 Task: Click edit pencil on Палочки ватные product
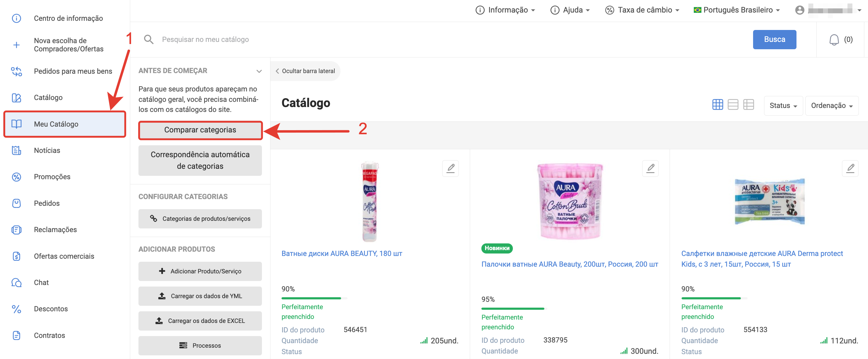point(650,168)
